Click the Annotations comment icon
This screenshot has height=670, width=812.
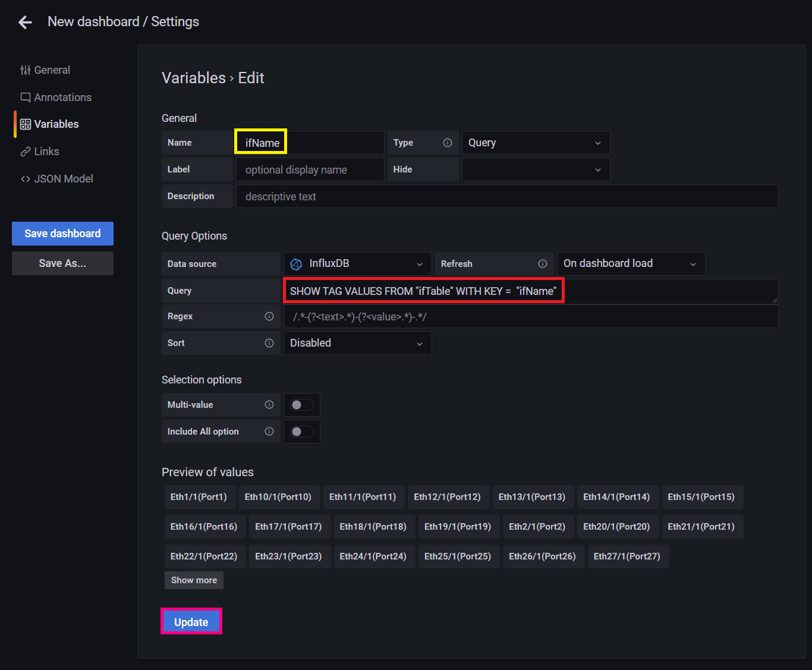pos(26,97)
